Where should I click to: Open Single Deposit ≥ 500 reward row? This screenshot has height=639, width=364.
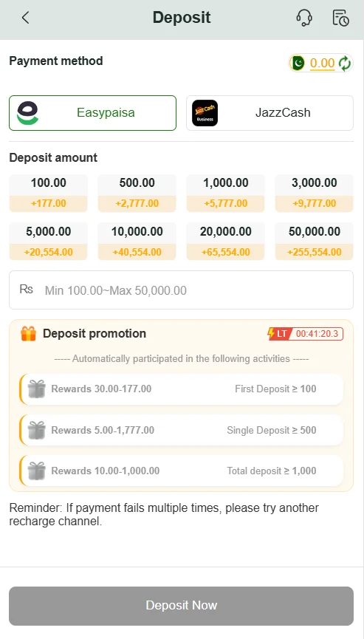(x=181, y=431)
